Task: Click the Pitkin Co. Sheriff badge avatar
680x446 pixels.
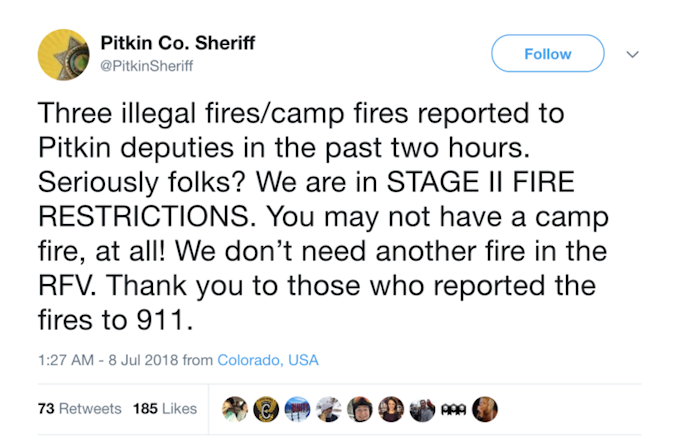Action: pyautogui.click(x=65, y=54)
